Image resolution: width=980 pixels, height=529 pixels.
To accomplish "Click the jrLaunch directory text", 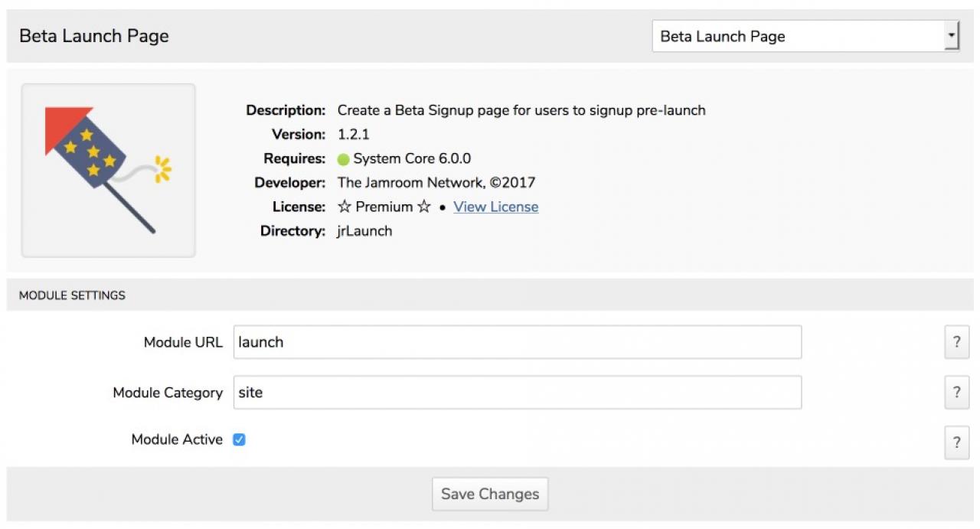I will 364,230.
